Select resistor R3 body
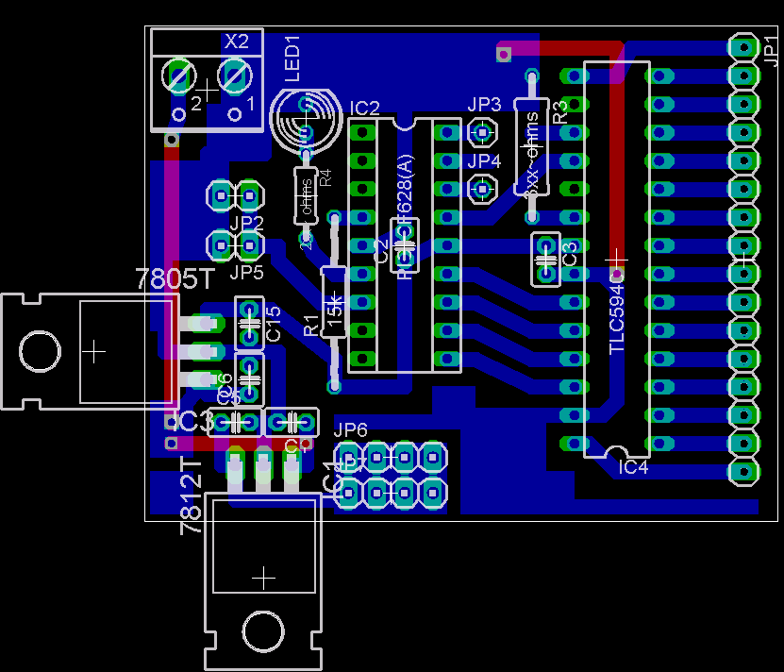 coord(531,147)
